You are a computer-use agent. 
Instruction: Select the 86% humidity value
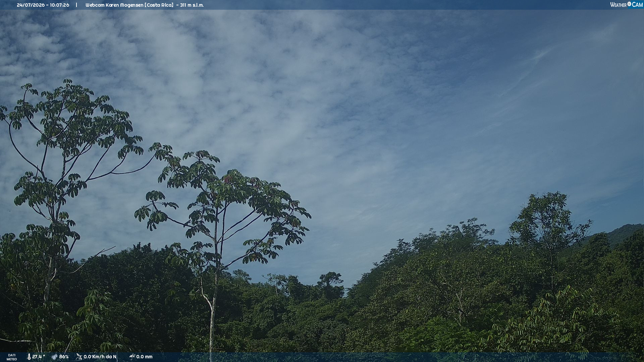tap(64, 357)
